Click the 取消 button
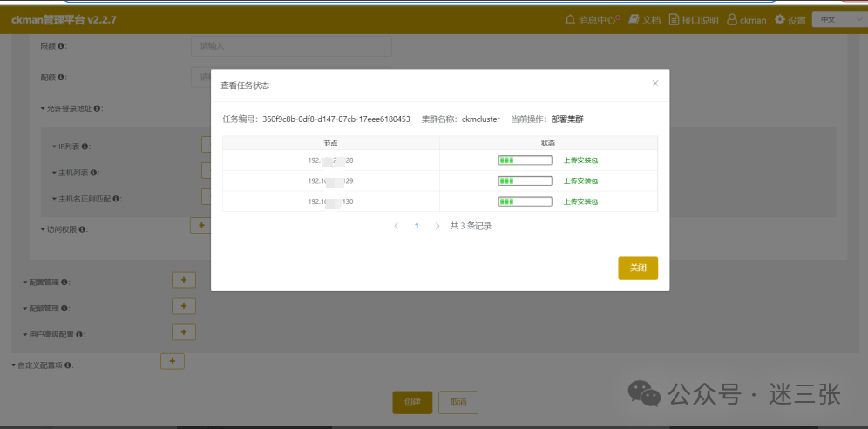This screenshot has width=868, height=429. tap(458, 403)
